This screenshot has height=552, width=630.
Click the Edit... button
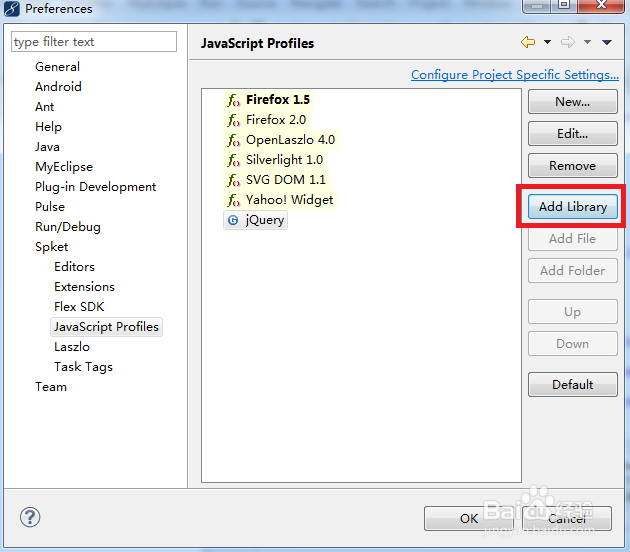(x=573, y=133)
